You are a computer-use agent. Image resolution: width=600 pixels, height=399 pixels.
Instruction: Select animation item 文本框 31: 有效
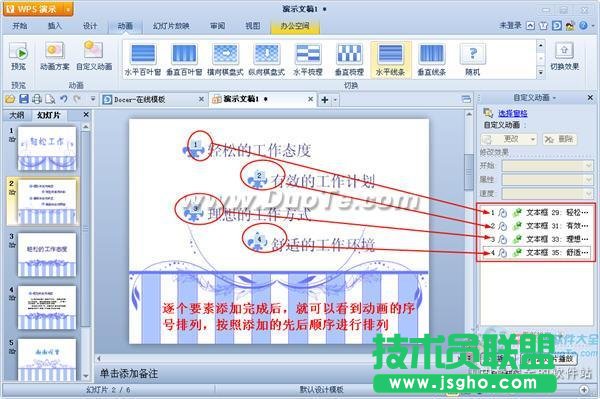536,226
